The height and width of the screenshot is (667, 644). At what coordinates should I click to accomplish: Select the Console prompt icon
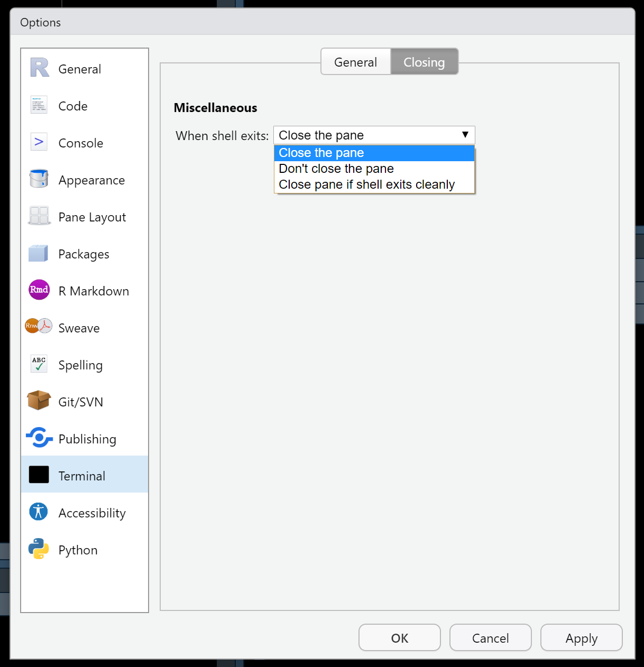pyautogui.click(x=39, y=142)
